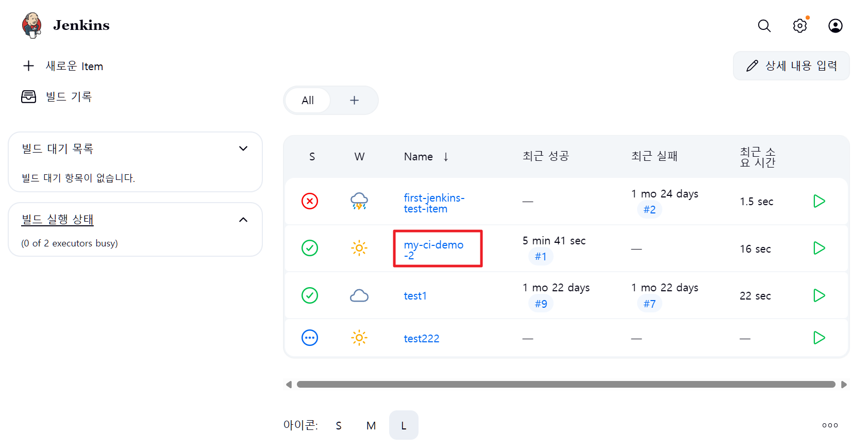Screen dimensions: 868x448
Task: Select medium icon size M
Action: click(371, 426)
